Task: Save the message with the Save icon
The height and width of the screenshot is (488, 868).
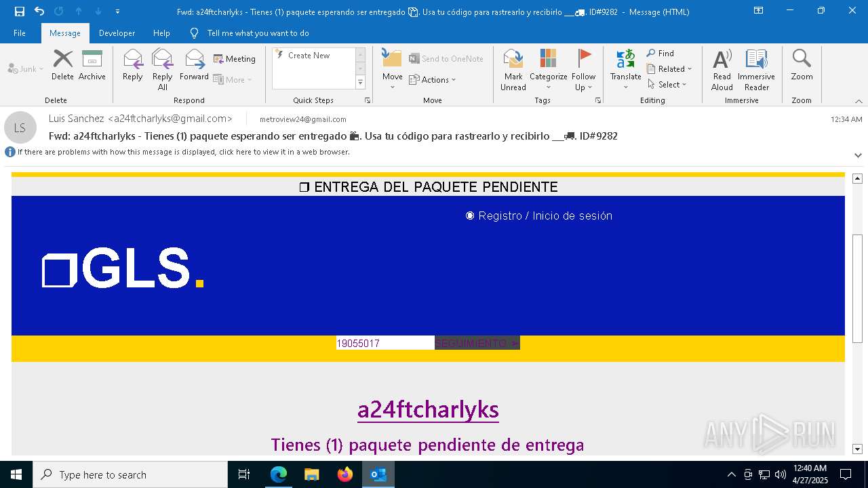Action: [19, 12]
